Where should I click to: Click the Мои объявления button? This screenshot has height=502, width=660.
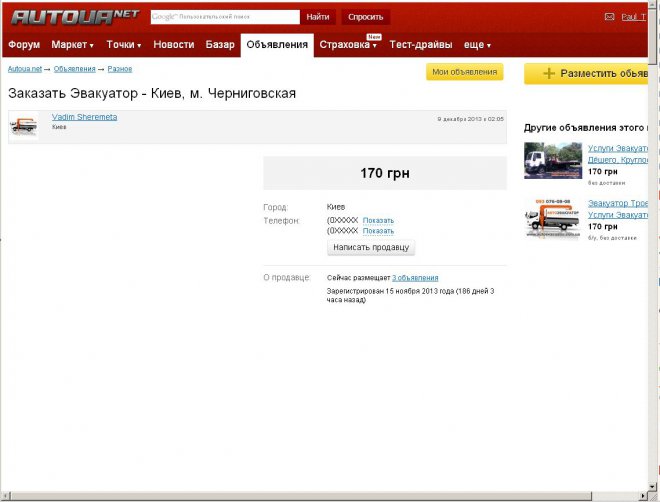(464, 72)
